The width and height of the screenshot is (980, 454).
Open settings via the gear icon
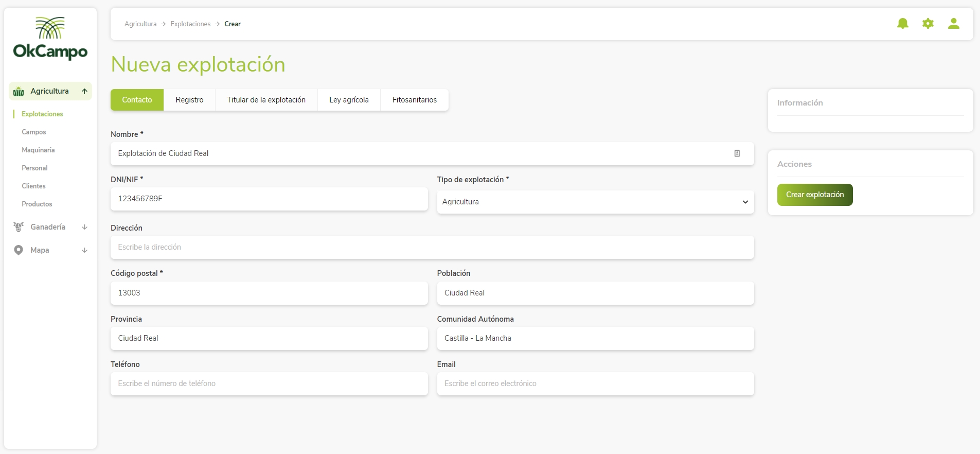pyautogui.click(x=928, y=24)
